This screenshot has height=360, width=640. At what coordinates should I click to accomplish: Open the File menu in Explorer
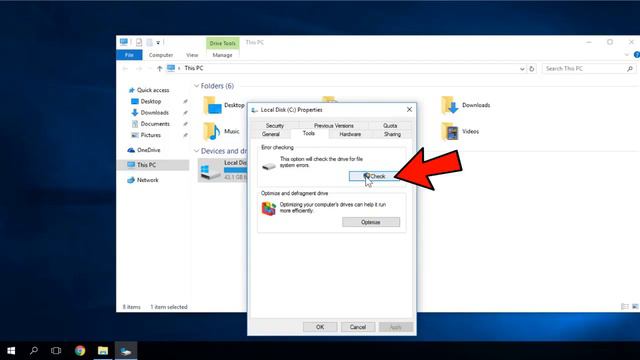click(x=129, y=55)
